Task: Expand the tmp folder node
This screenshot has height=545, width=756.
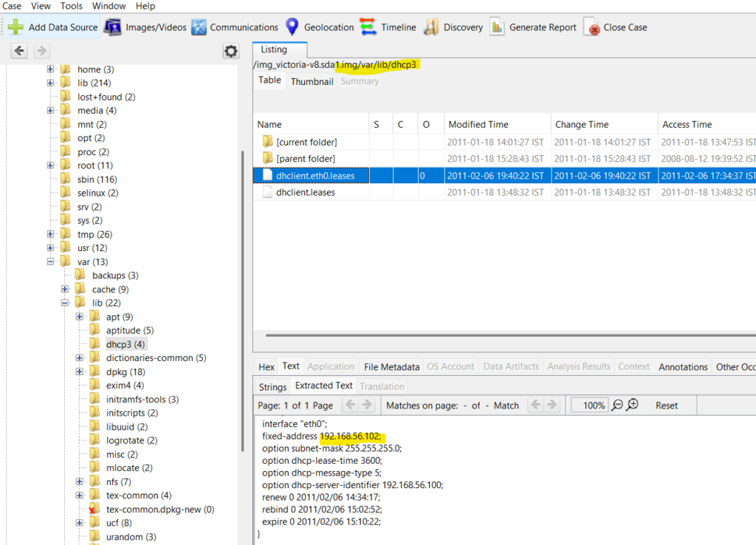Action: point(50,234)
